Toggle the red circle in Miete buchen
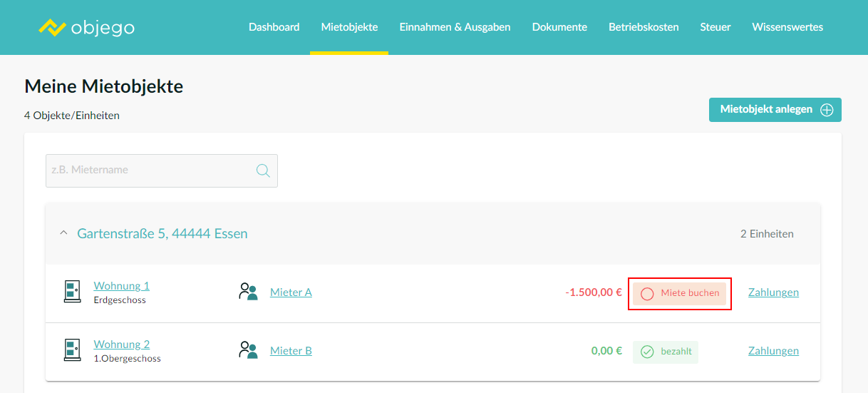This screenshot has width=868, height=393. point(647,294)
